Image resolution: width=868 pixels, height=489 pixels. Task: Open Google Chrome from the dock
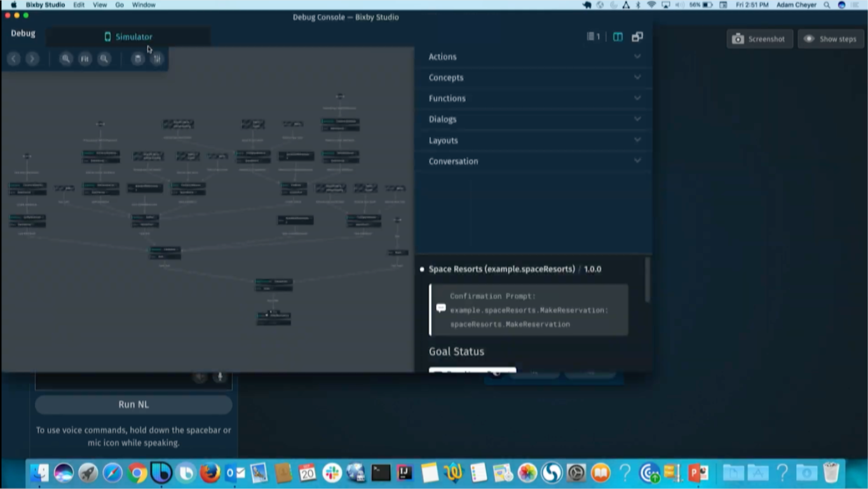[137, 472]
